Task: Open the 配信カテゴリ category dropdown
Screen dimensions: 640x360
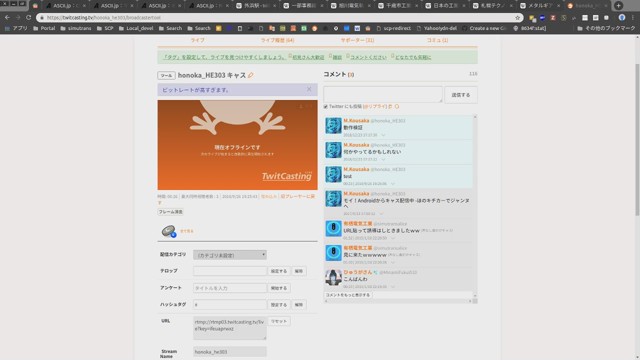Action: (x=230, y=255)
